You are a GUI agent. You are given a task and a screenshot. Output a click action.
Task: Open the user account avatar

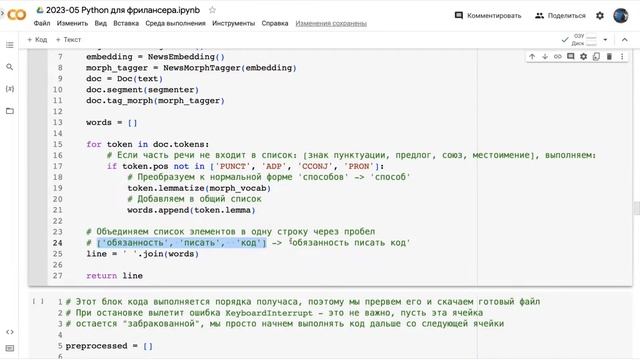(x=620, y=16)
